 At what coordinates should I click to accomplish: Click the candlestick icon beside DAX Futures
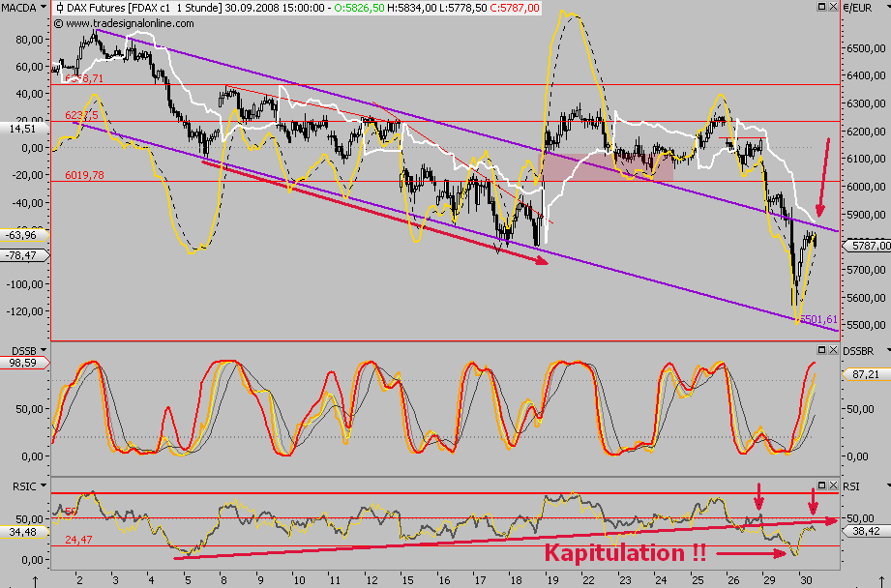click(x=60, y=8)
